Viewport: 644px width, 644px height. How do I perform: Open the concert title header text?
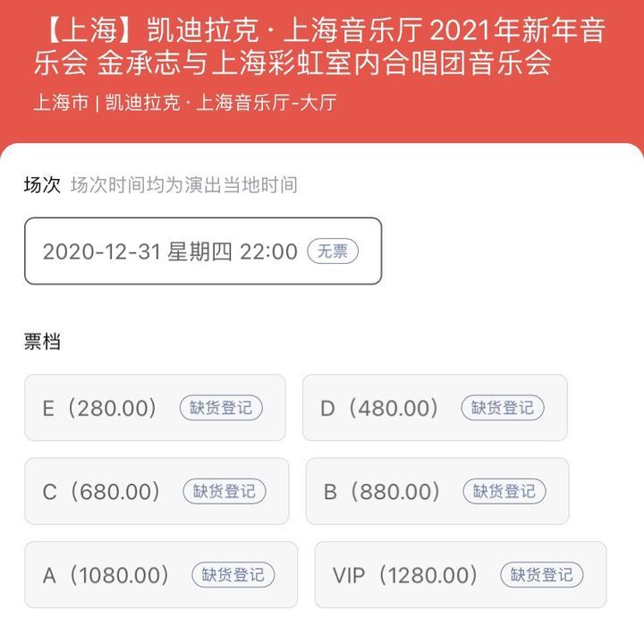pos(319,47)
